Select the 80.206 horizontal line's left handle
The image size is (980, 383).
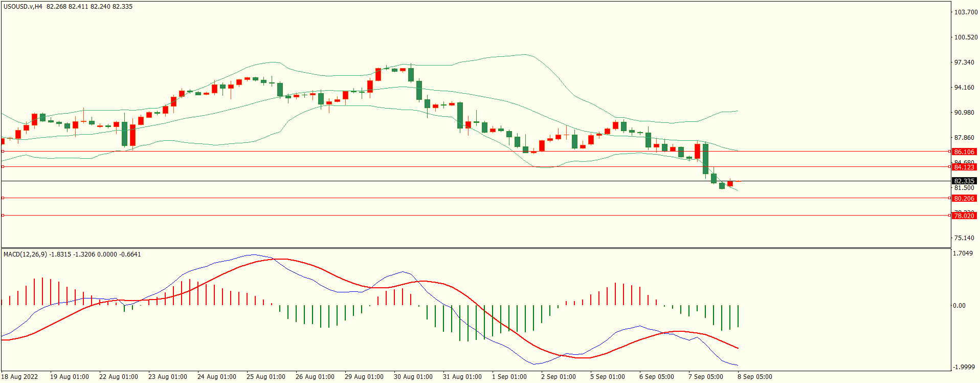3,198
